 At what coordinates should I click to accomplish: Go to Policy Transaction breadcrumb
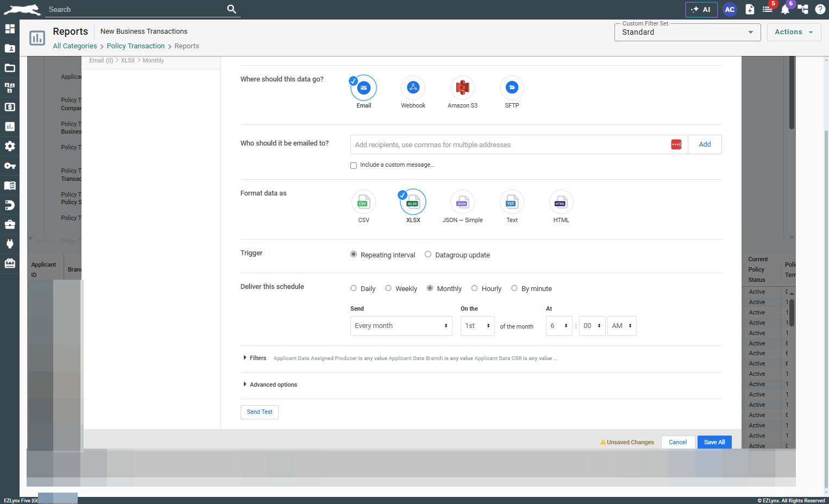pos(136,46)
